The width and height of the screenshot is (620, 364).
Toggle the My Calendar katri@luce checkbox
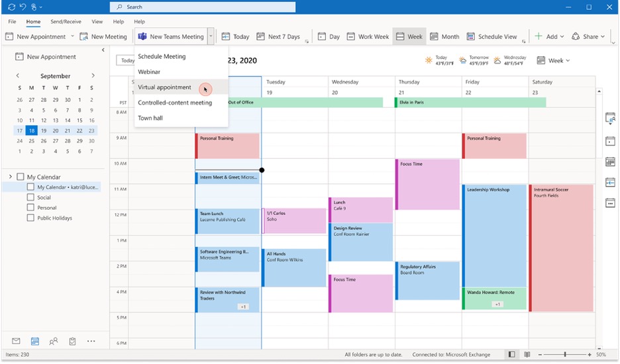point(30,187)
